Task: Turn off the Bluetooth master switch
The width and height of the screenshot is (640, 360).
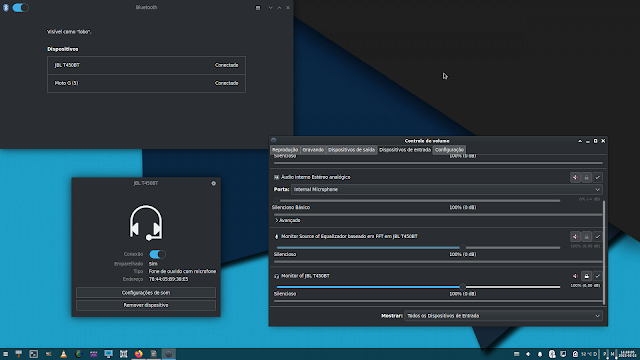Action: [x=20, y=7]
